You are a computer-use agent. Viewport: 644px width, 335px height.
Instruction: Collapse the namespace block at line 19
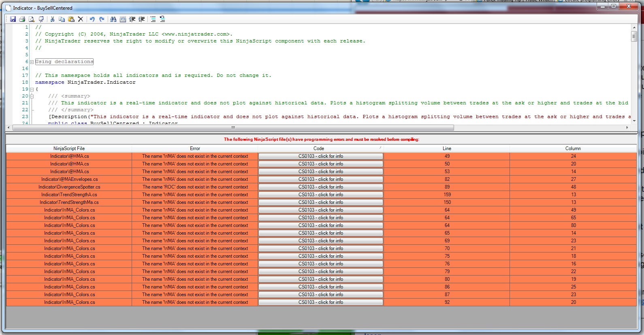pyautogui.click(x=32, y=89)
